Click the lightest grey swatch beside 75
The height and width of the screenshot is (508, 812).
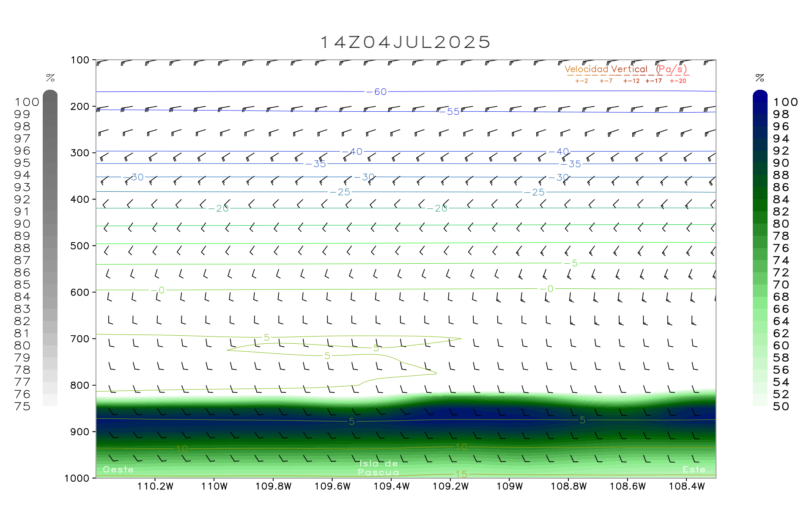pyautogui.click(x=50, y=400)
